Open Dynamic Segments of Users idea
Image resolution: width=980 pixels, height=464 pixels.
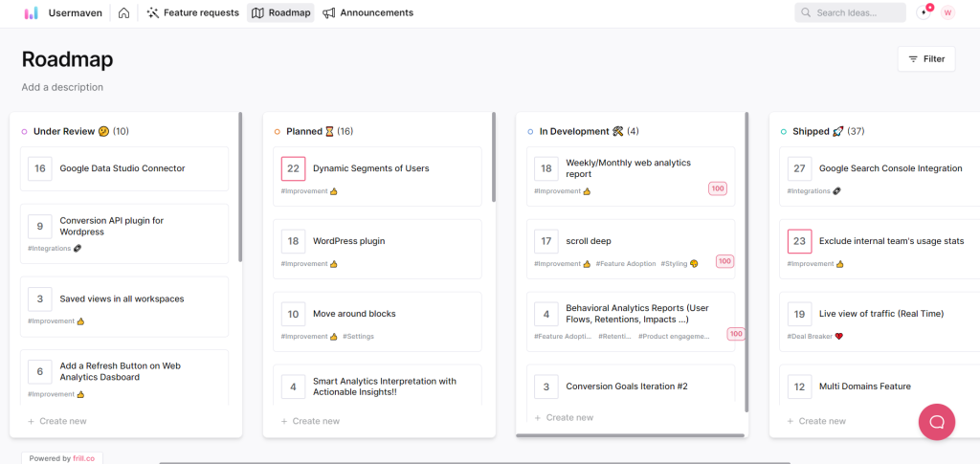pos(371,168)
